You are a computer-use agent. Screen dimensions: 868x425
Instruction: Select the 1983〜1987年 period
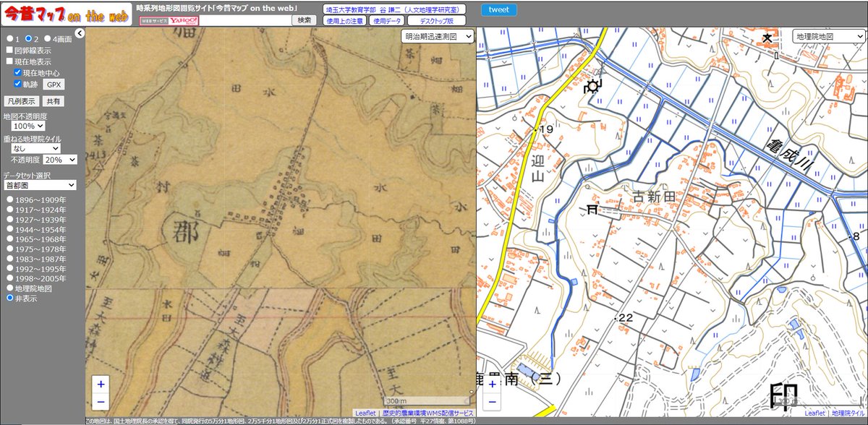(x=10, y=259)
